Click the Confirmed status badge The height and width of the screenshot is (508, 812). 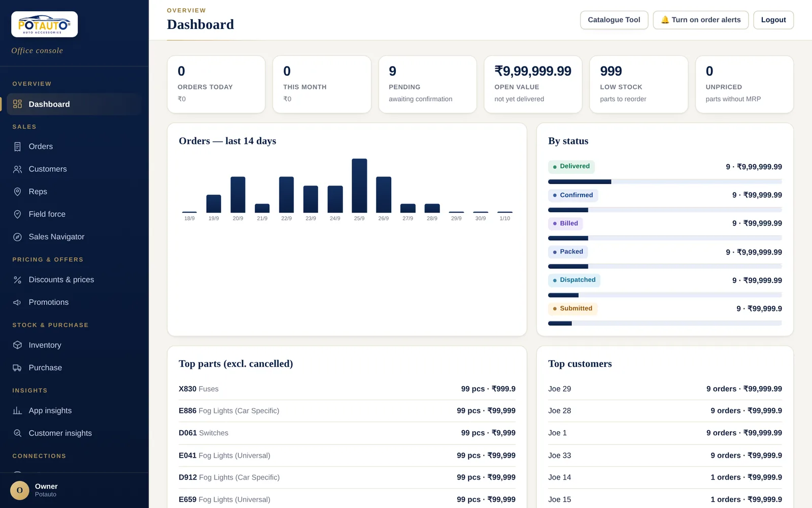(573, 195)
